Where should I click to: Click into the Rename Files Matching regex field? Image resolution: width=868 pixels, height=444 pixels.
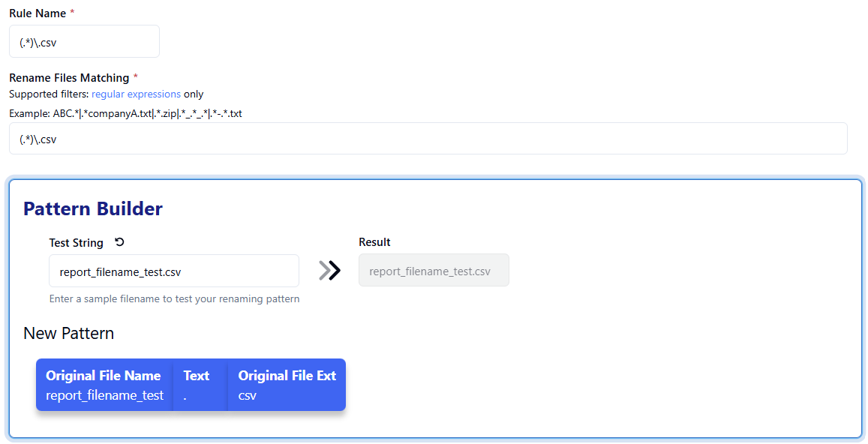point(428,139)
